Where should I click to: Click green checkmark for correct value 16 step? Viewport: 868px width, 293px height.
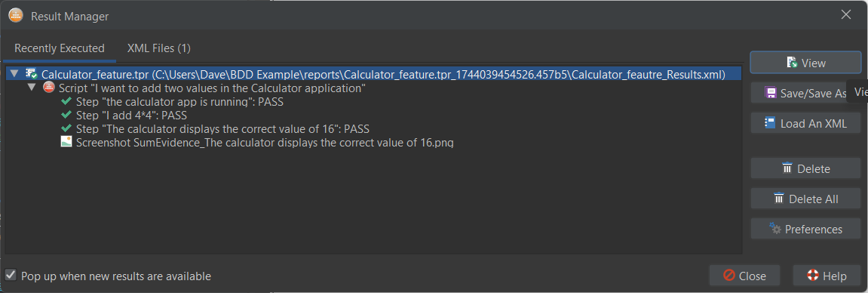click(66, 128)
